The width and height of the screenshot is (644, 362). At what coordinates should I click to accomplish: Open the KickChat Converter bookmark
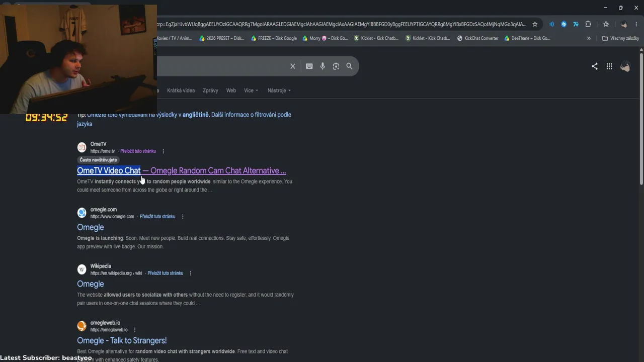pyautogui.click(x=477, y=38)
